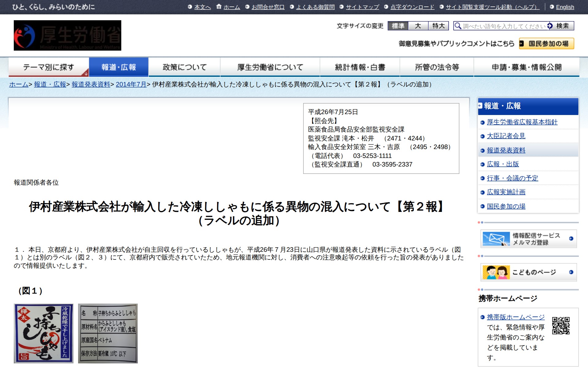The image size is (588, 368).
Task: Click the bullet icon next to 大臣記者会見
Action: point(482,136)
